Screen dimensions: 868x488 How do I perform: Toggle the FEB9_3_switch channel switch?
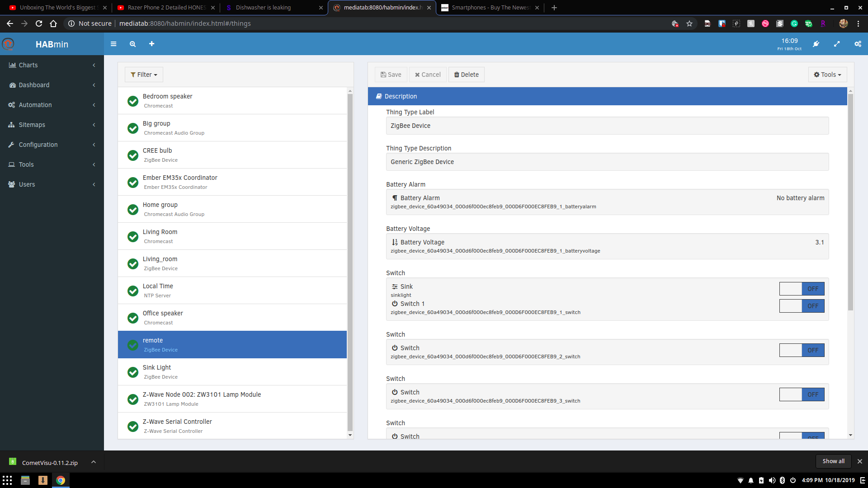pyautogui.click(x=802, y=394)
